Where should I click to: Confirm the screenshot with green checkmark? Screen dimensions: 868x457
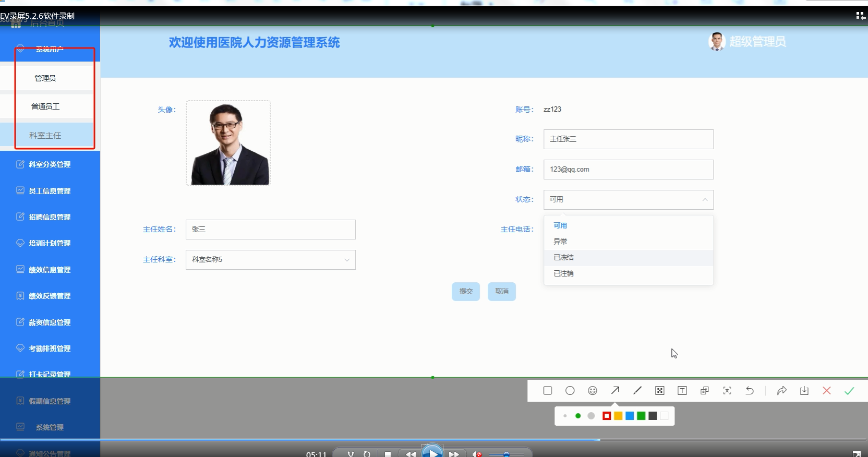point(849,391)
